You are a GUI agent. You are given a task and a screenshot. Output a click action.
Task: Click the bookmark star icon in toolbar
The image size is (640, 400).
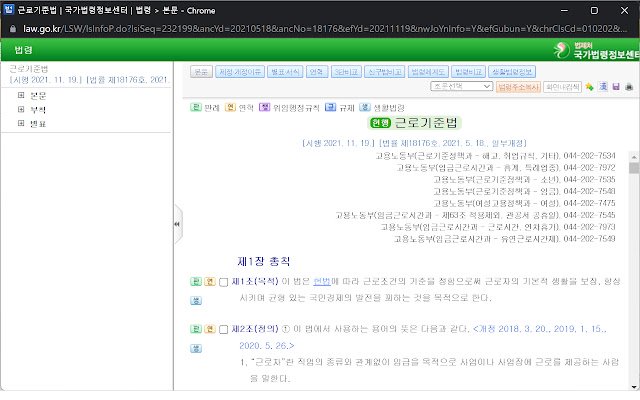(x=589, y=87)
